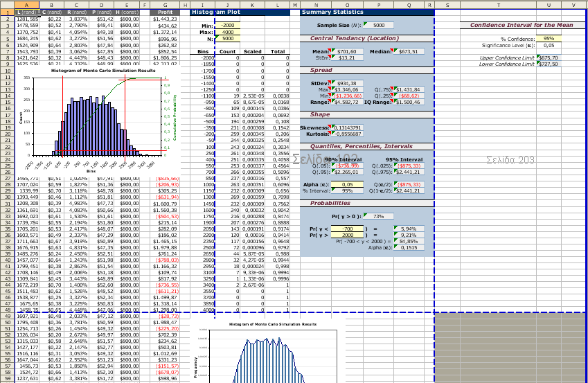The image size is (588, 383).
Task: Click the Pr( y > 2000 input cell
Action: pyautogui.click(x=347, y=235)
